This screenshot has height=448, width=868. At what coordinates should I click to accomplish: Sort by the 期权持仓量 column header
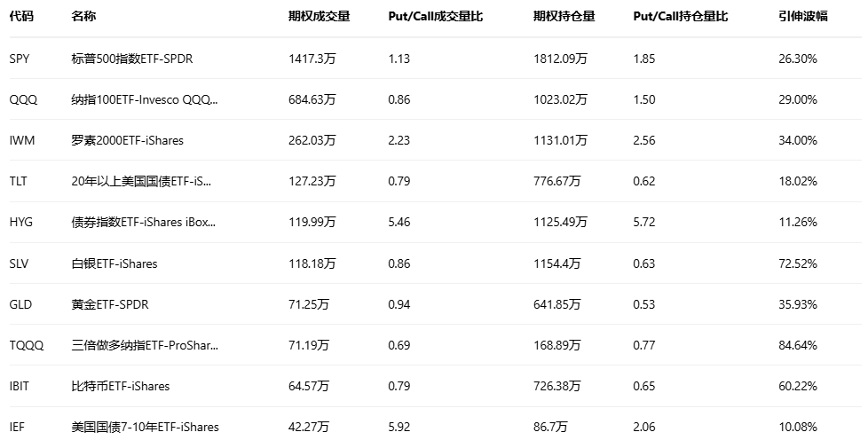[564, 17]
